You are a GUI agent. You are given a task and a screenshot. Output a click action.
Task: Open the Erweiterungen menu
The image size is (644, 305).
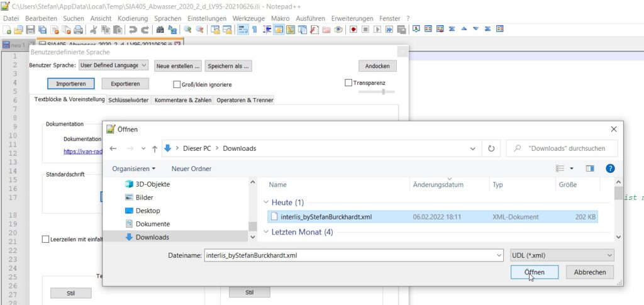[x=352, y=18]
